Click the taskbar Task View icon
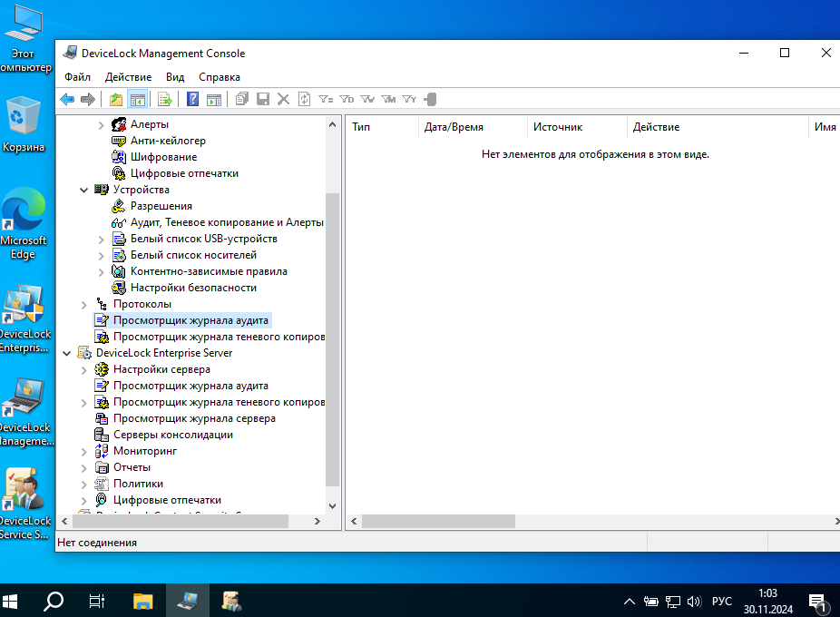The height and width of the screenshot is (617, 840). click(x=97, y=601)
